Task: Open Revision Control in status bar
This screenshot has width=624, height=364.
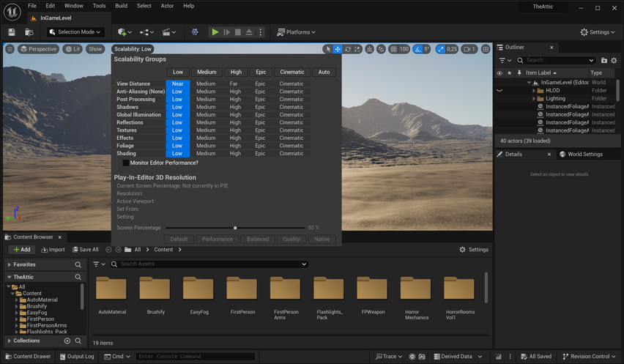Action: click(x=589, y=357)
